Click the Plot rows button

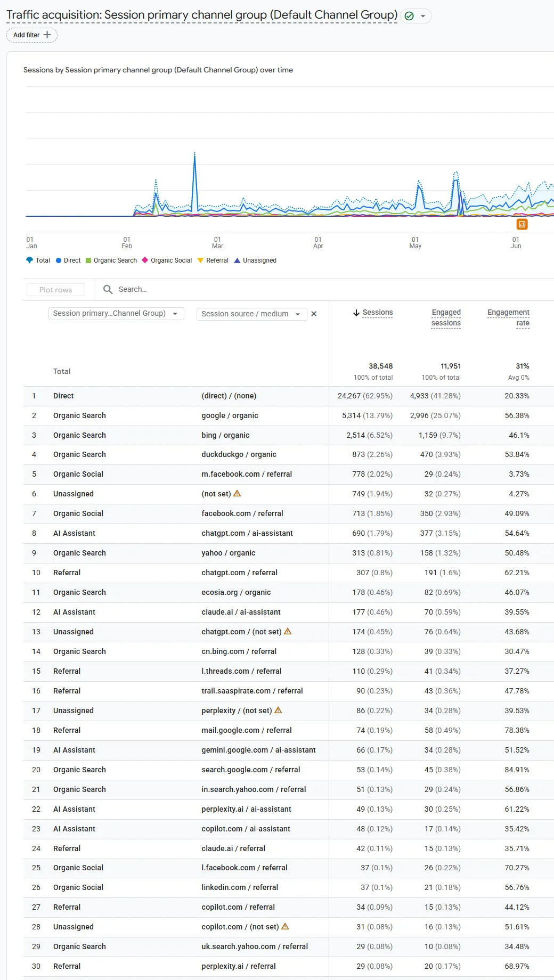56,290
